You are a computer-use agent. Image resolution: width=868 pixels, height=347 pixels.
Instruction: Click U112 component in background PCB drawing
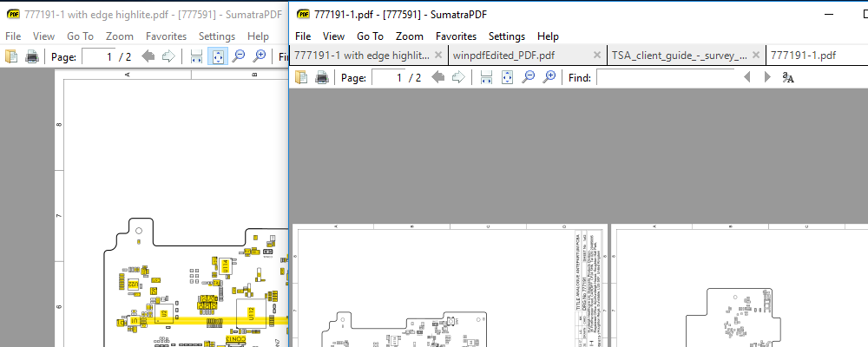252,314
